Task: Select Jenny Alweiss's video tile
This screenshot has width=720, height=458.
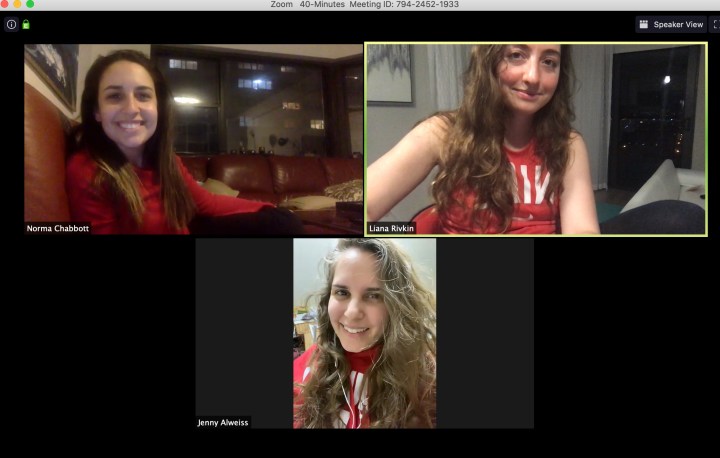Action: point(364,333)
